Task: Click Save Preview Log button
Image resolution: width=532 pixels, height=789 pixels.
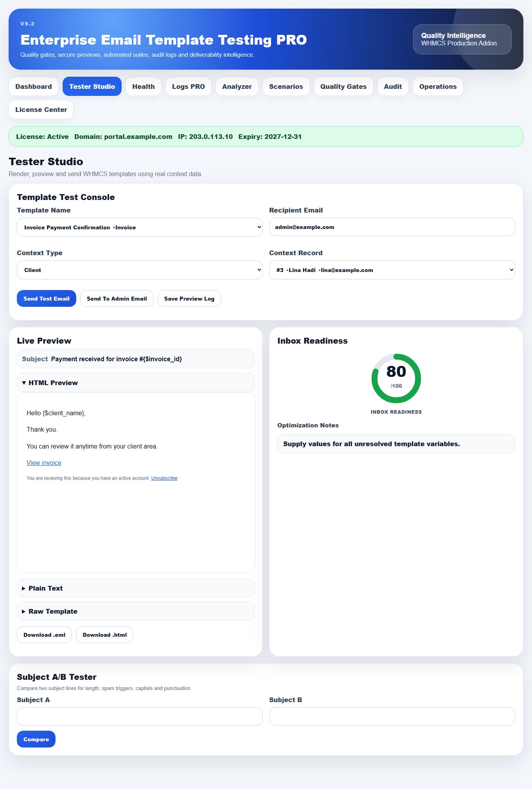Action: (189, 299)
